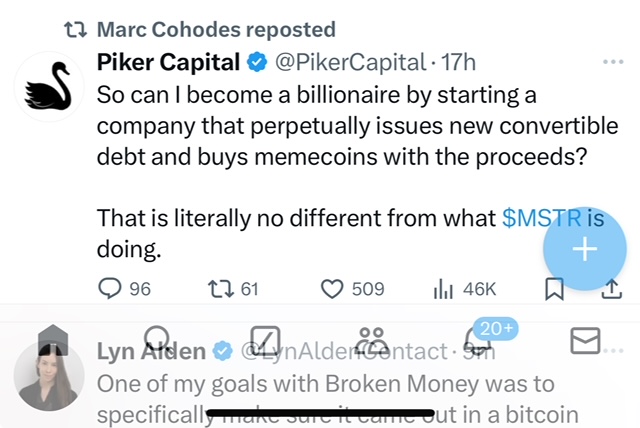Tap the blue compose new post button
The image size is (640, 428).
pyautogui.click(x=584, y=251)
